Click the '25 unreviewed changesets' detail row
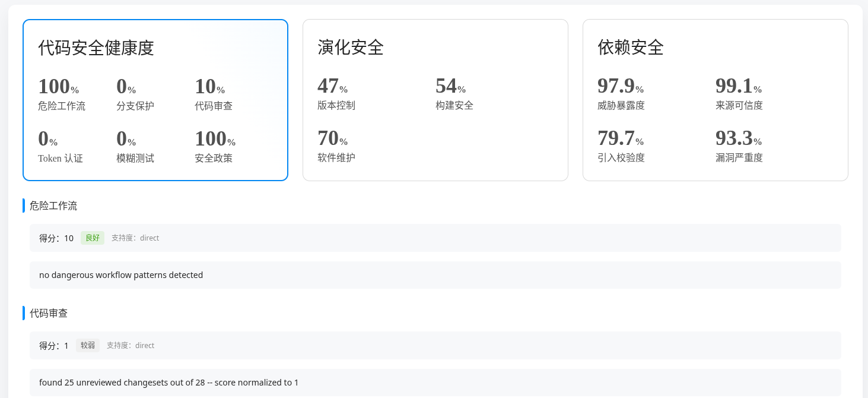Screen dimensions: 868x398 click(435, 383)
